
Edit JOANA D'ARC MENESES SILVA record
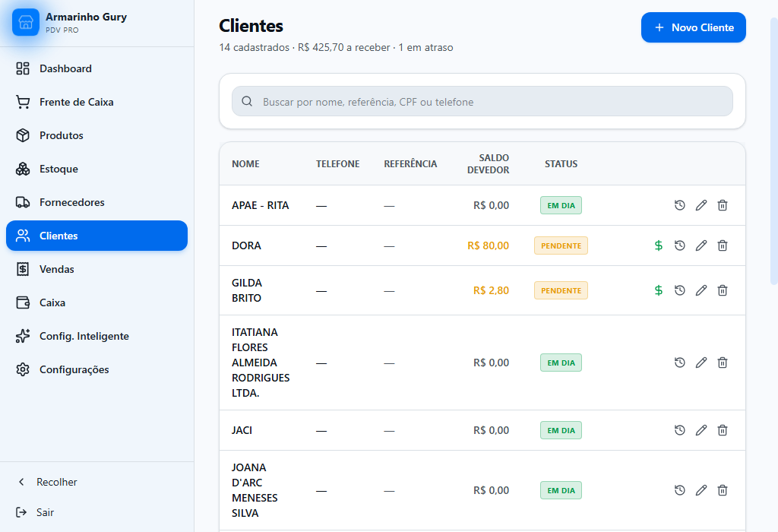(x=701, y=490)
